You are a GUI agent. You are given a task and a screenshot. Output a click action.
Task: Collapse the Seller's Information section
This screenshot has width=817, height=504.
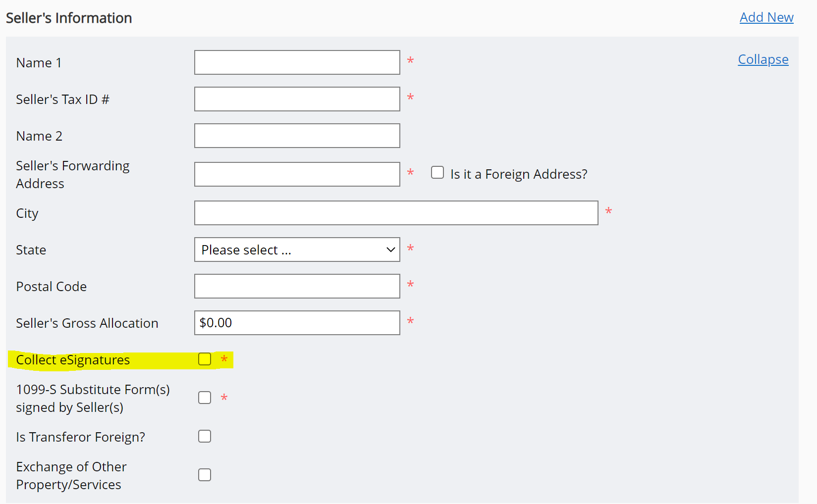pos(763,59)
